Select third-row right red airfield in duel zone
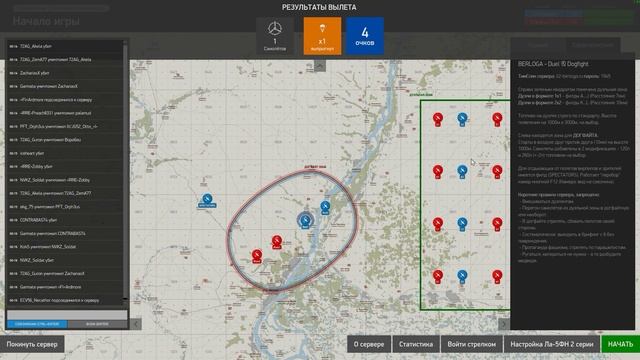Image resolution: width=640 pixels, height=360 pixels. [x=497, y=224]
